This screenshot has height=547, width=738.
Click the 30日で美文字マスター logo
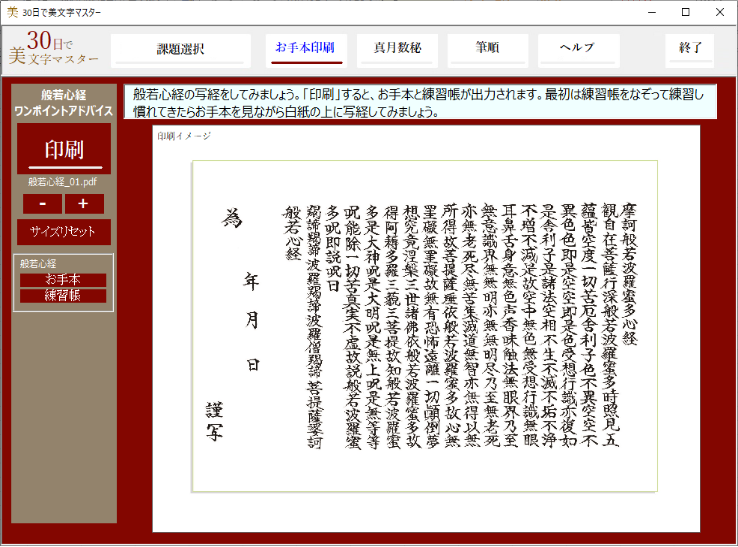coord(55,49)
